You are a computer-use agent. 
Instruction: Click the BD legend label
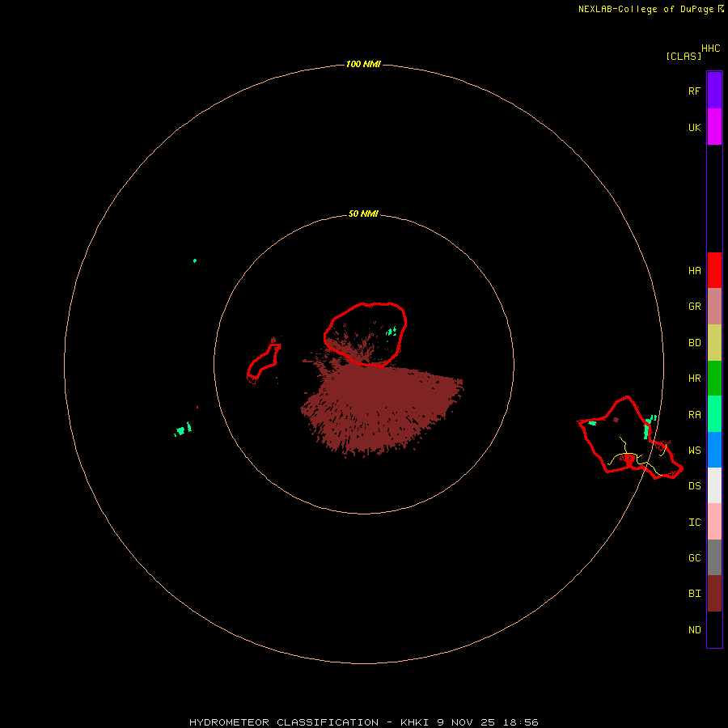point(694,343)
